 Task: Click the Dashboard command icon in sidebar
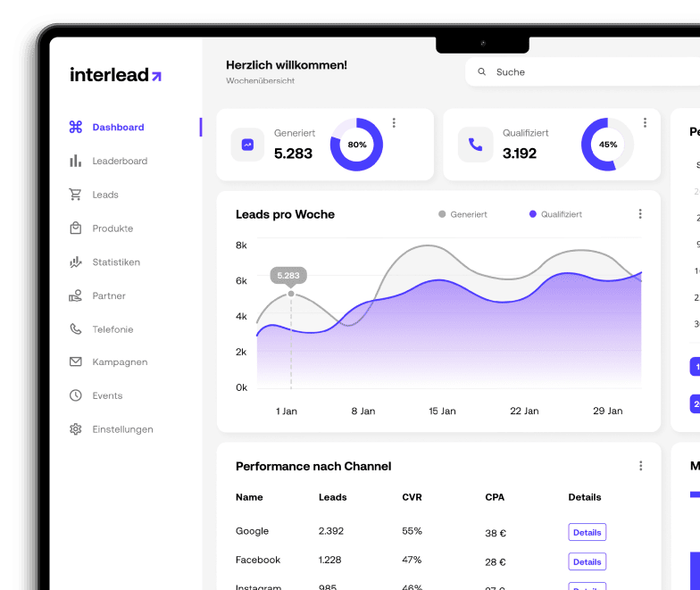click(x=76, y=127)
